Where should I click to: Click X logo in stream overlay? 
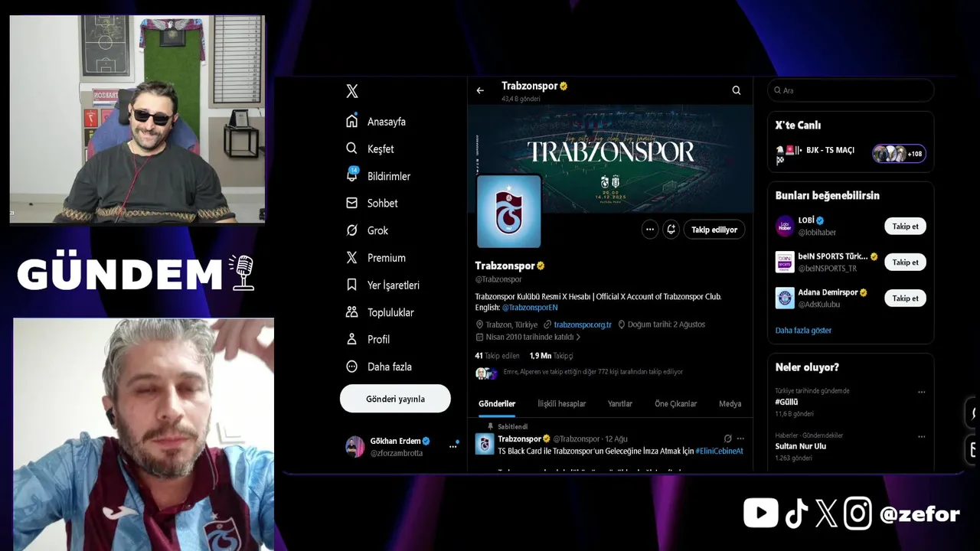click(826, 514)
